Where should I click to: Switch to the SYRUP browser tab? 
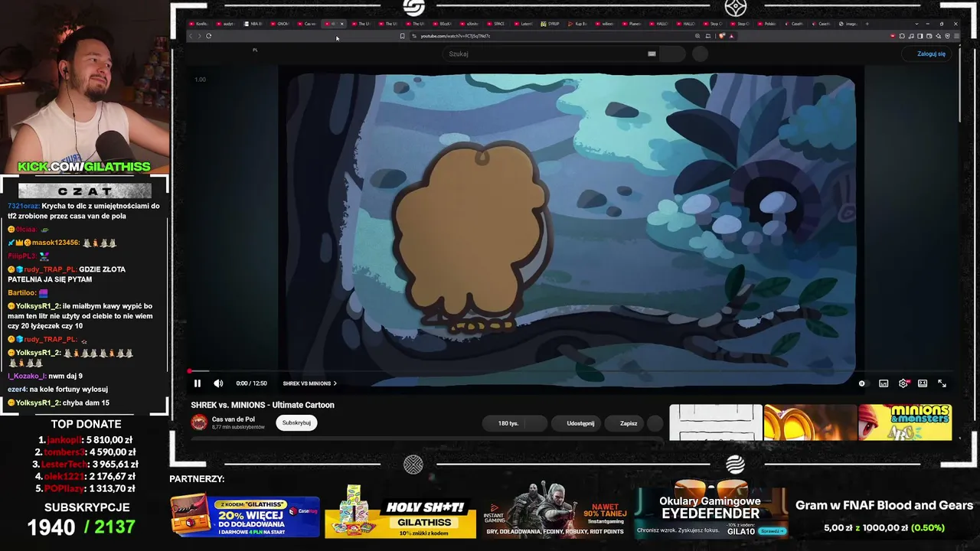point(551,24)
